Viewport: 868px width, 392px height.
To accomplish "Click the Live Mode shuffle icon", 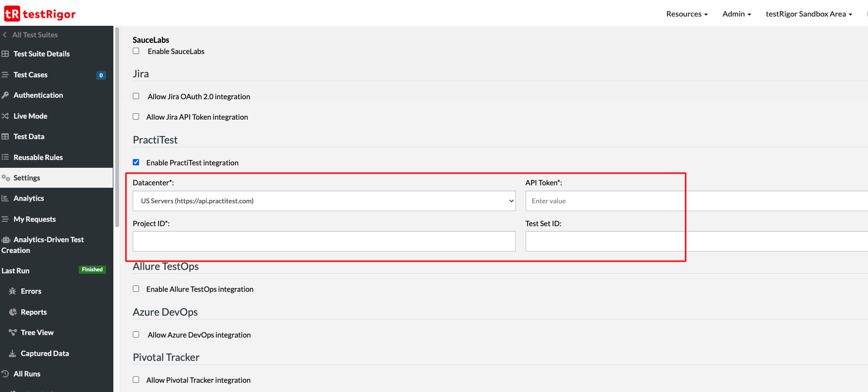I will 5,116.
